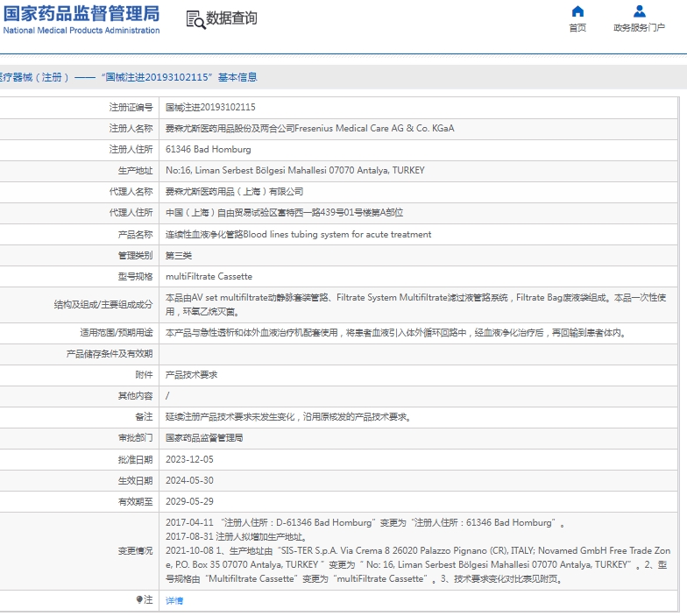Select the AV set multifiltrate composition text

coord(415,305)
